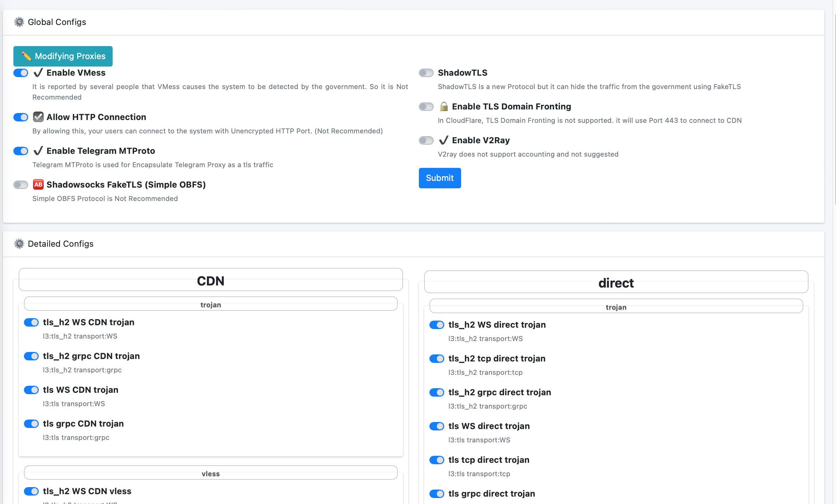Click the 'tls_h2 WS CDN trojan' label
This screenshot has width=836, height=504.
click(x=89, y=322)
